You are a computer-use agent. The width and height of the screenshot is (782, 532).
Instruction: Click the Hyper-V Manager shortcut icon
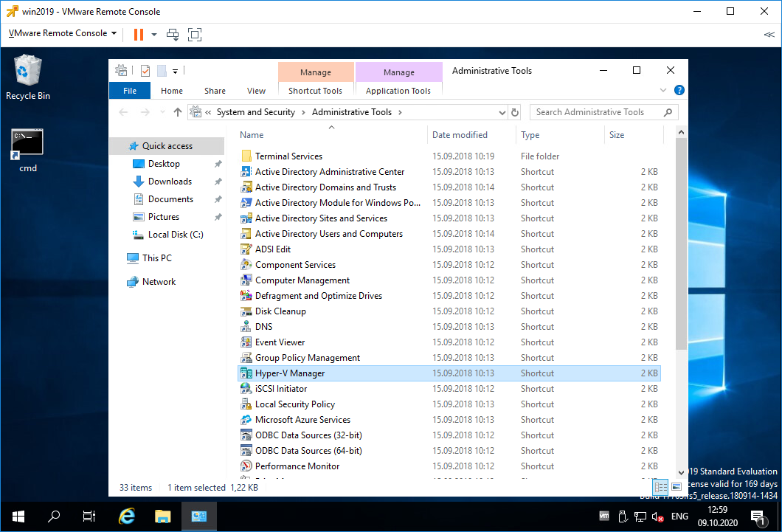click(246, 373)
